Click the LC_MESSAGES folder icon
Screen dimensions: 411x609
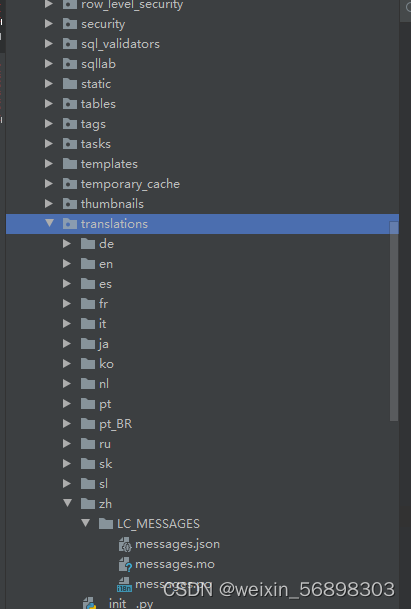pyautogui.click(x=106, y=524)
